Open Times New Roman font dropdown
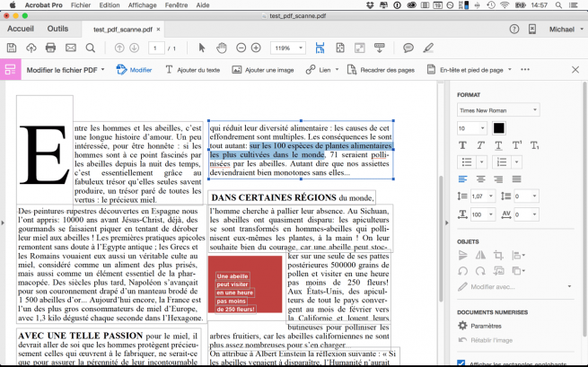 click(x=498, y=110)
